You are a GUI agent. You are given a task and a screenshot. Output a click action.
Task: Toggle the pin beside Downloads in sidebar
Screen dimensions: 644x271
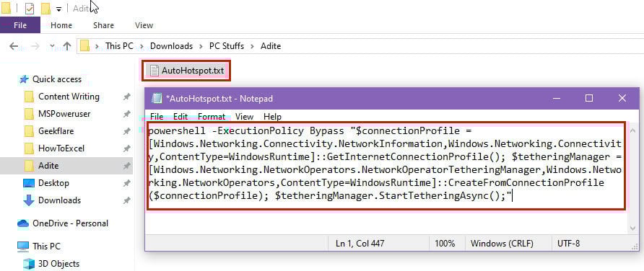tap(127, 200)
